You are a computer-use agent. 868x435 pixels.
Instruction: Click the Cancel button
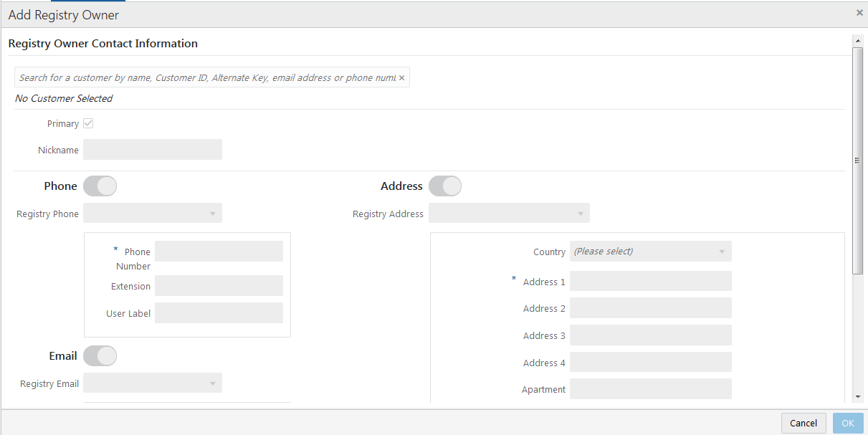point(803,423)
